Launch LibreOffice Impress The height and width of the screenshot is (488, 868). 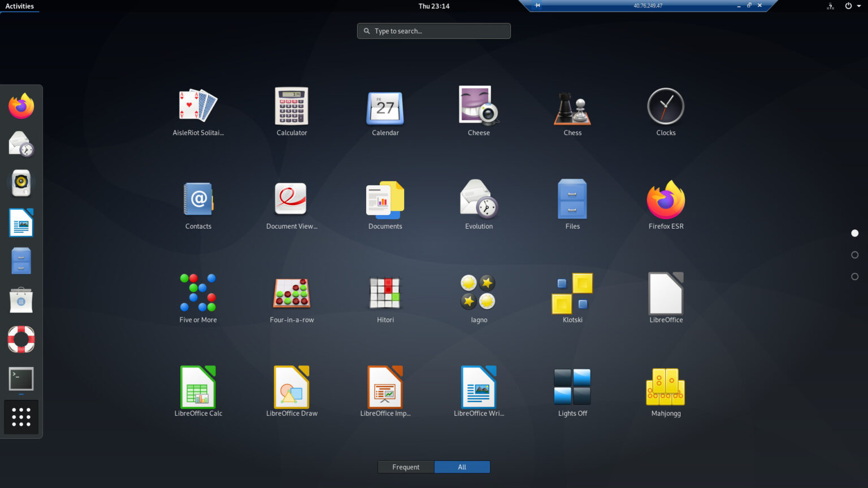pyautogui.click(x=385, y=392)
